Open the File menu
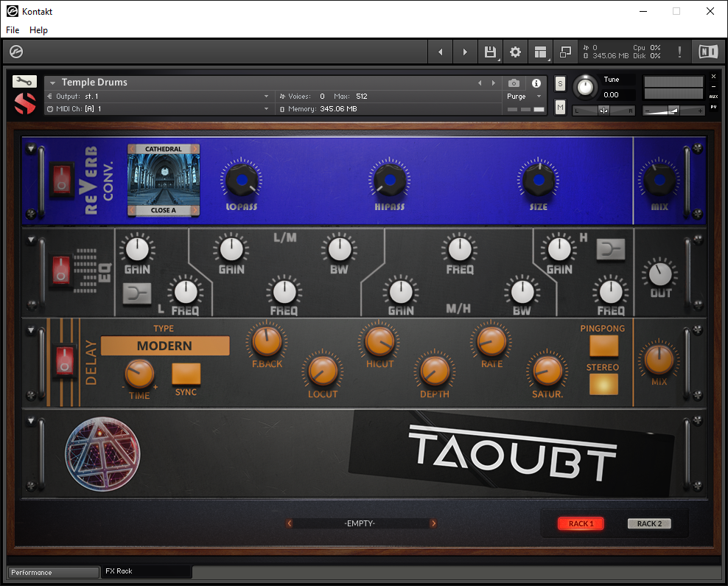 pos(13,29)
